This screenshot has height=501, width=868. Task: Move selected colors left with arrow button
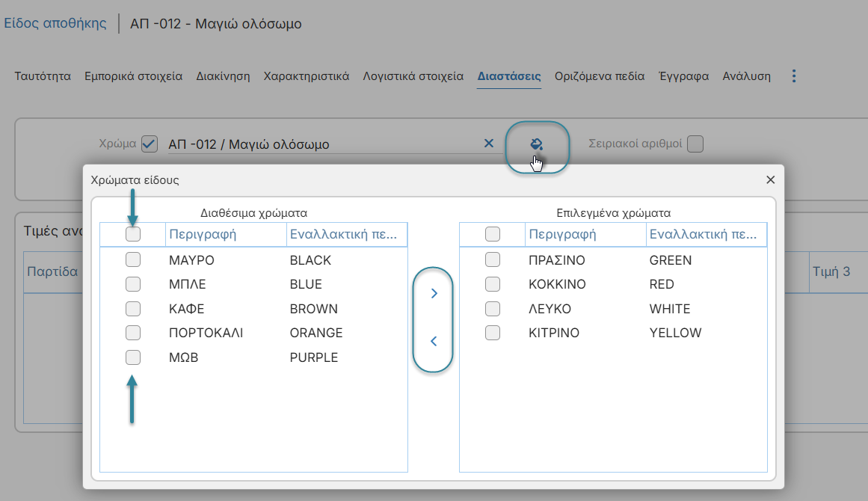click(434, 341)
